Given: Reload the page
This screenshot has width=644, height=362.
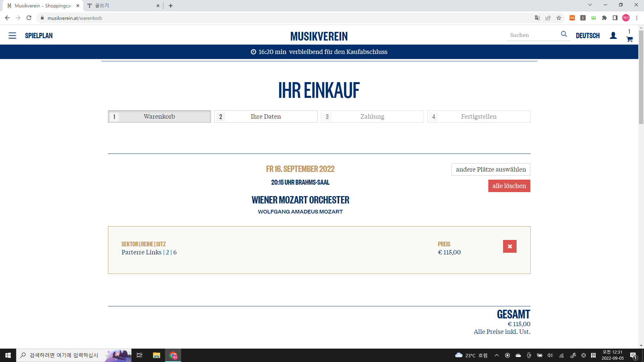Looking at the screenshot, I should [x=29, y=18].
